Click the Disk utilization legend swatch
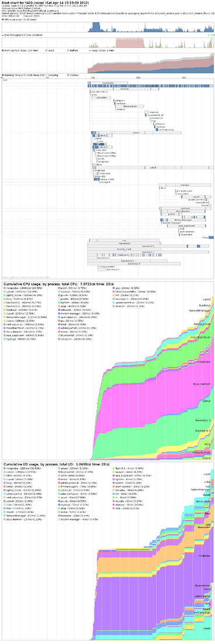 (25, 35)
